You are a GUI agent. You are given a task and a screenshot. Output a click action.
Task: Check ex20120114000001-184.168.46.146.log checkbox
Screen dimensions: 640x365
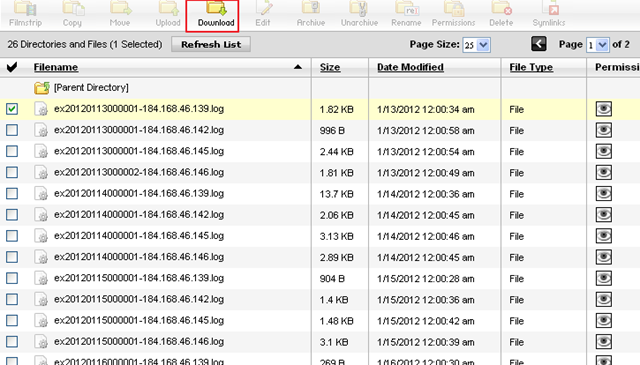(12, 257)
